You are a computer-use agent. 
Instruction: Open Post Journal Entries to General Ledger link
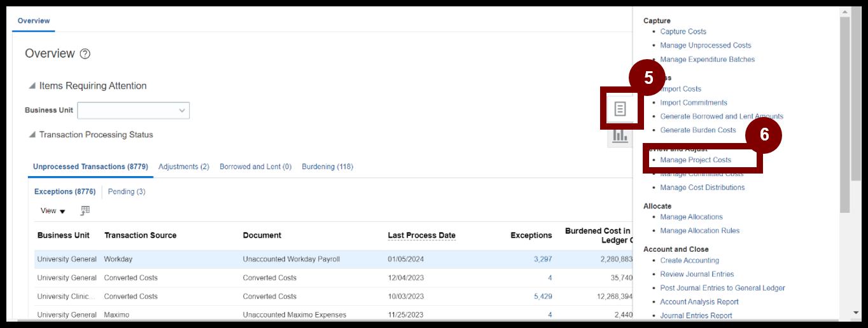(x=723, y=288)
